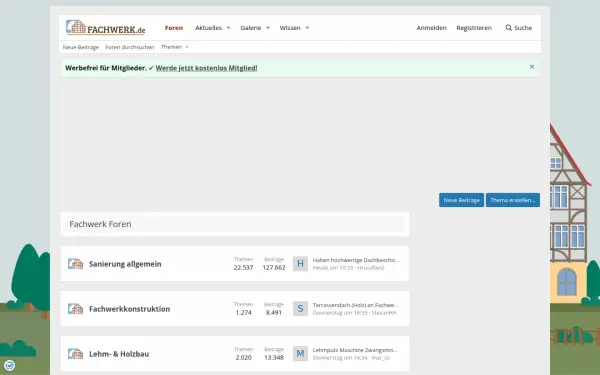This screenshot has height=375, width=600.
Task: Open user avatar M in Lehm- & Holzbau row
Action: coord(300,354)
